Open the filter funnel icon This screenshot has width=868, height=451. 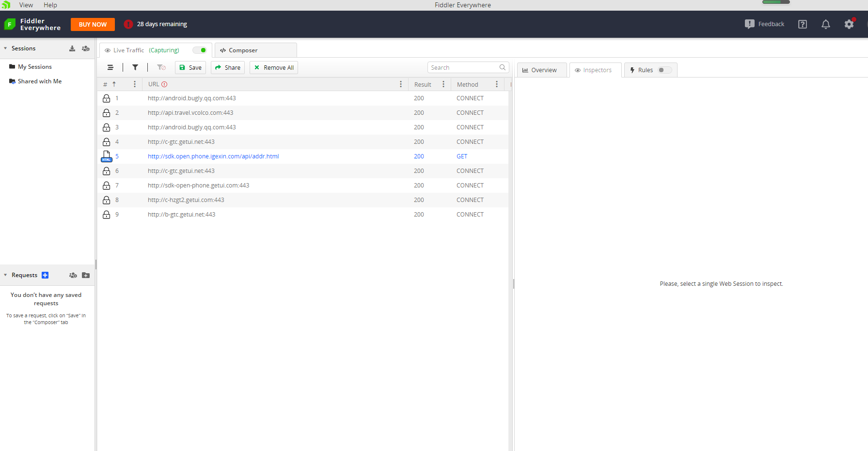click(x=135, y=67)
